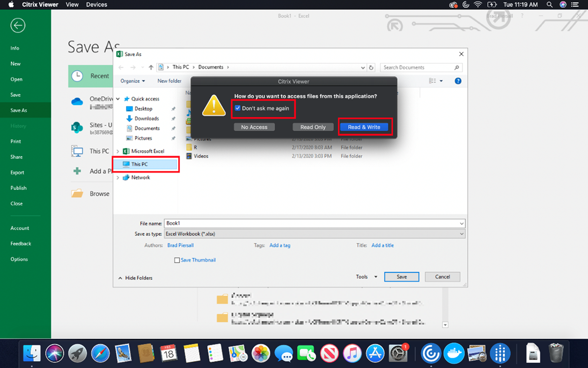Open Maps from the Dock
Image resolution: width=588 pixels, height=368 pixels.
pyautogui.click(x=238, y=353)
